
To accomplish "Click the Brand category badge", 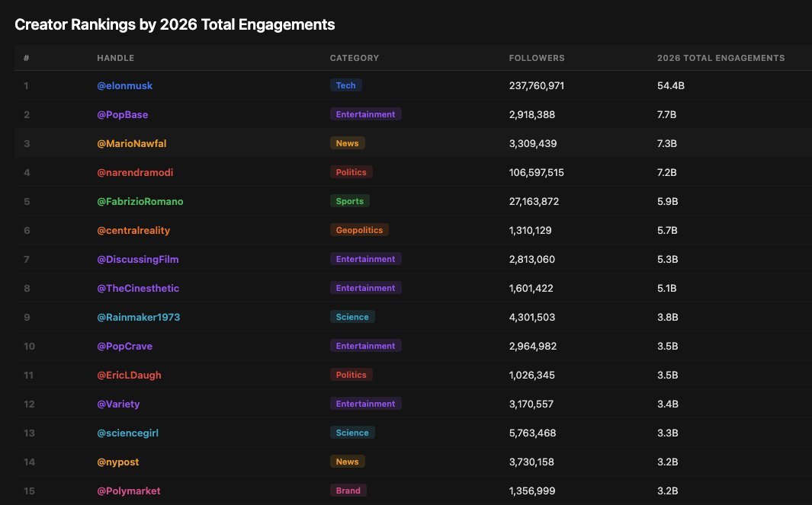I will (348, 491).
